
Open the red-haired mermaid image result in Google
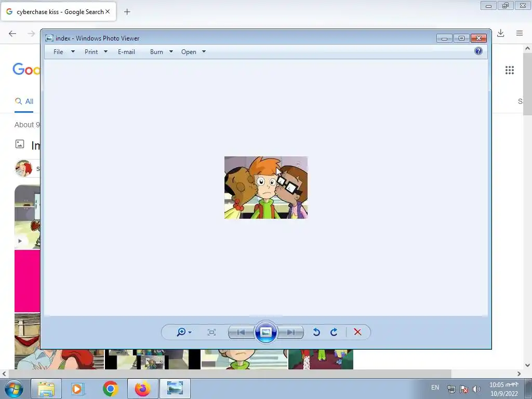pyautogui.click(x=59, y=360)
